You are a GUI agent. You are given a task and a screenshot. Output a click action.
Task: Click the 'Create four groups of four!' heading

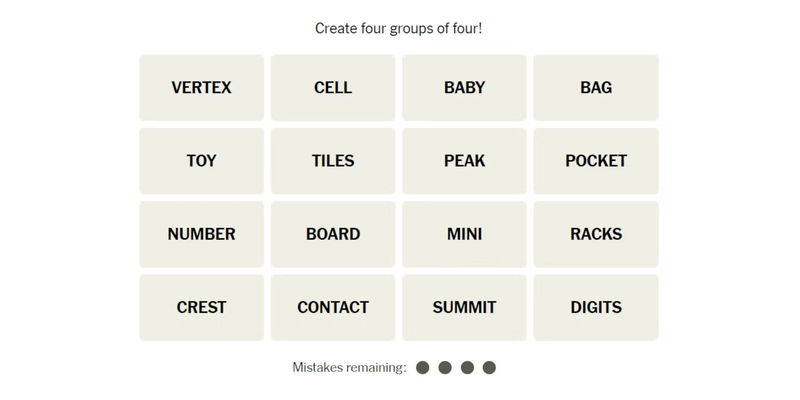click(399, 28)
